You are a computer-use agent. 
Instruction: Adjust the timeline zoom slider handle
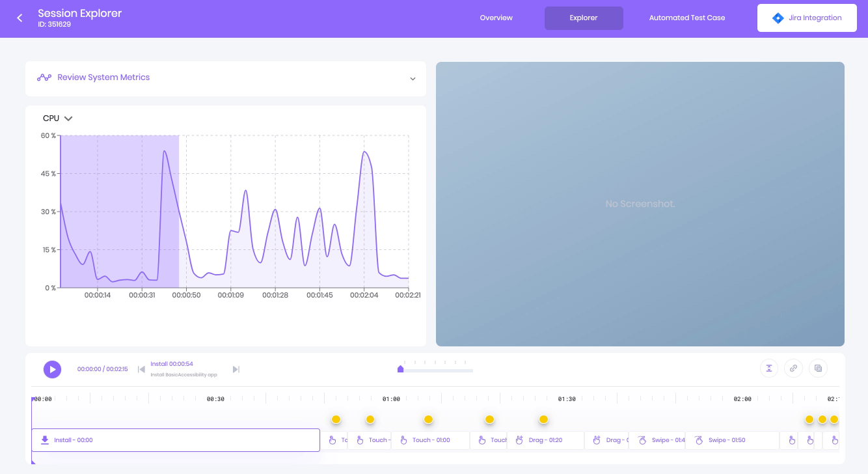tap(401, 369)
